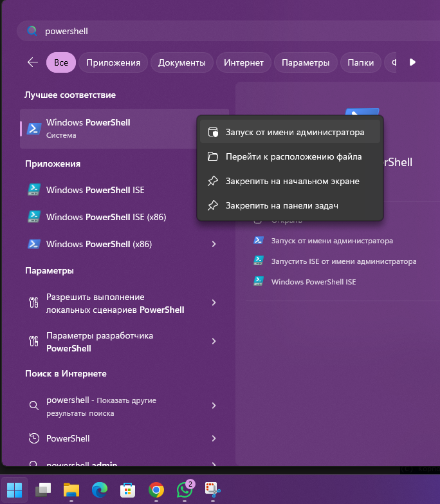
Task: Click the search magnifier icon in the search box
Action: [x=32, y=31]
